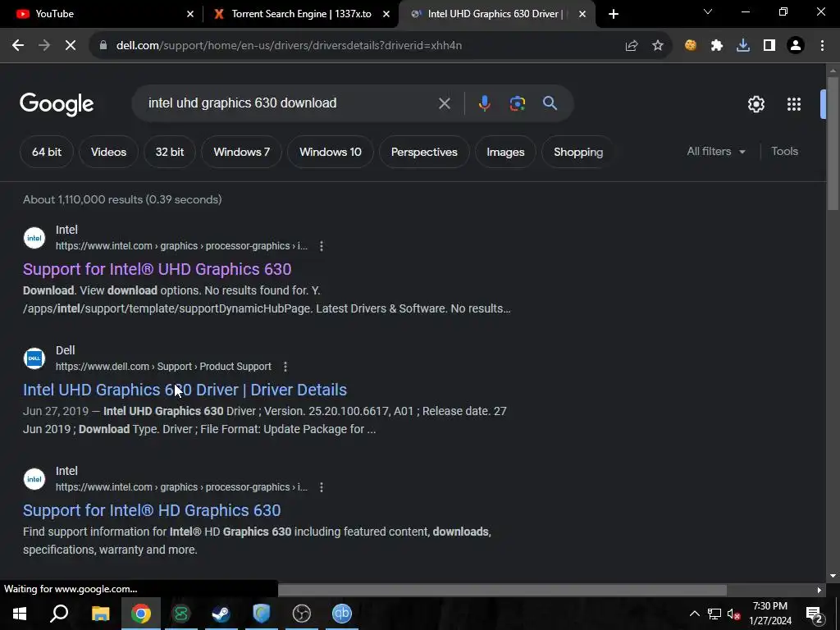Go back to the previous page
The image size is (840, 630).
(18, 46)
